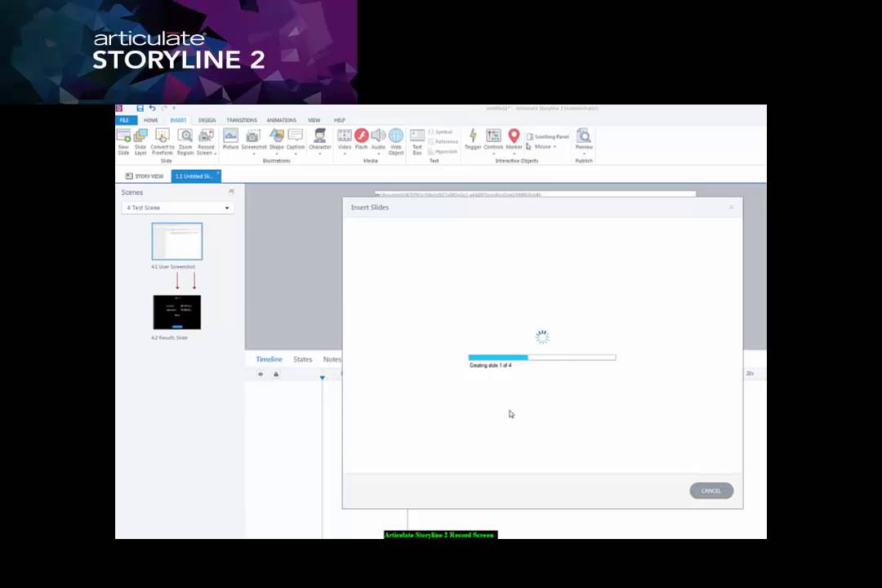882x588 pixels.
Task: Insert a Picture
Action: pos(230,139)
